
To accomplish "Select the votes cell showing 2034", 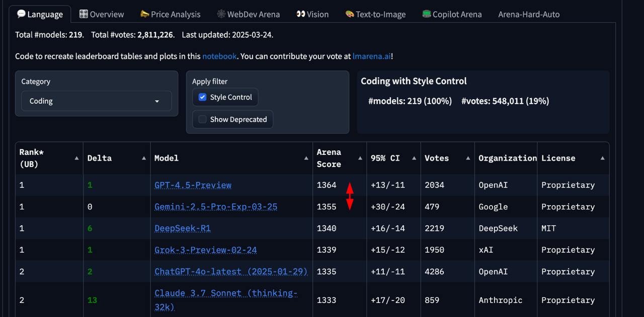I will (x=448, y=185).
